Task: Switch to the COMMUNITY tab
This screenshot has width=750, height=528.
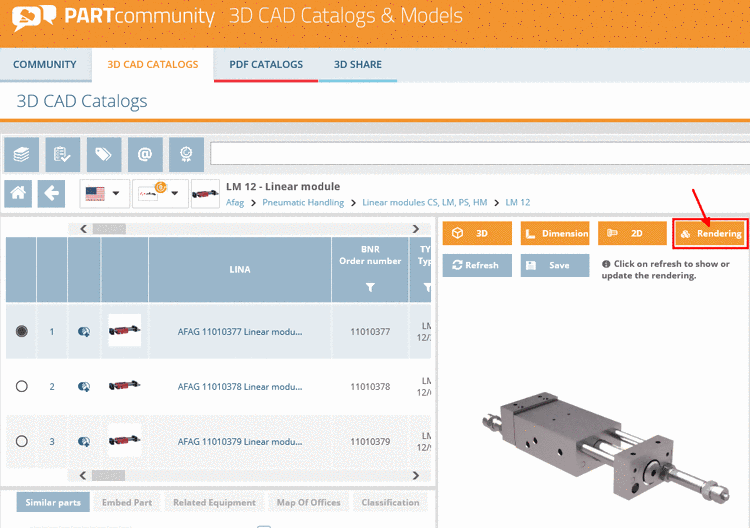Action: (44, 65)
